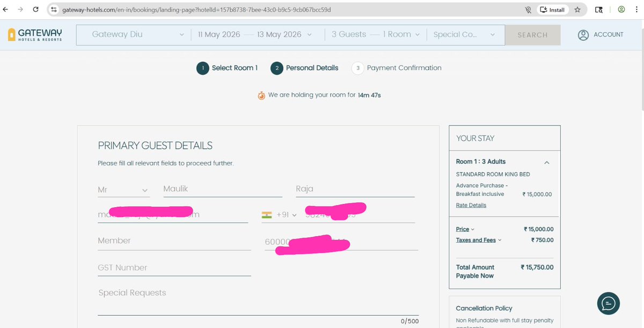Image resolution: width=644 pixels, height=328 pixels.
Task: Click the STANDARD ROOM KING BED text
Action: pos(493,174)
